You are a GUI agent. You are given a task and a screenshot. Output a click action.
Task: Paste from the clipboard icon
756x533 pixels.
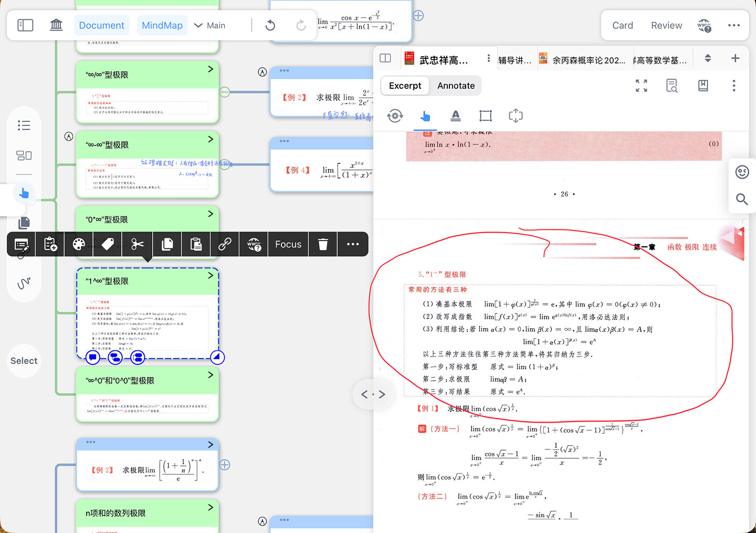(196, 245)
